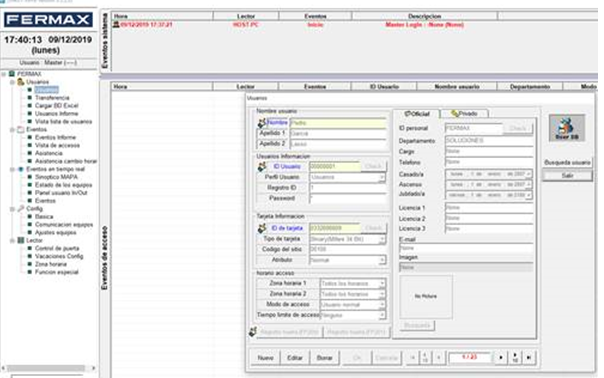604x378 pixels.
Task: Open the Modo de acceso dropdown
Action: click(381, 305)
